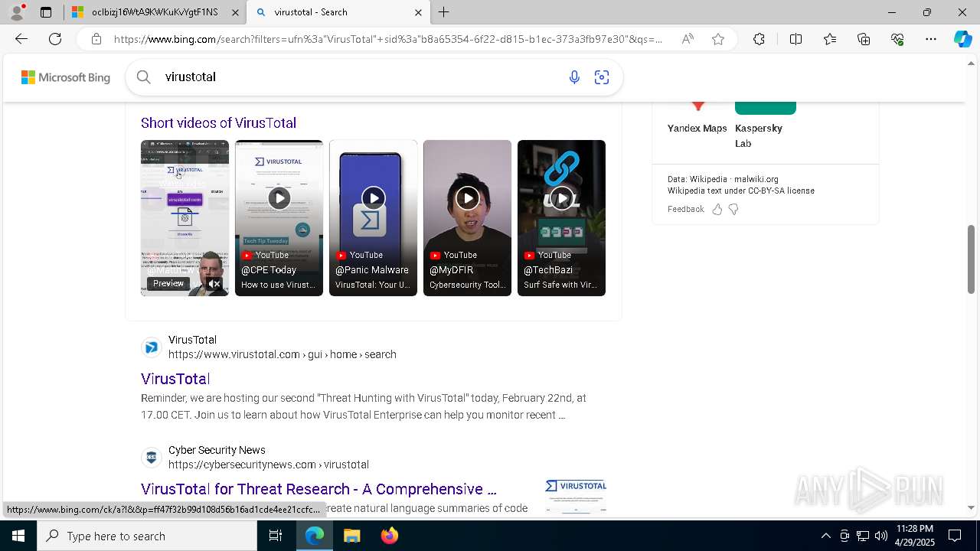This screenshot has height=551, width=980.
Task: Open Task View on the taskbar
Action: [x=276, y=536]
